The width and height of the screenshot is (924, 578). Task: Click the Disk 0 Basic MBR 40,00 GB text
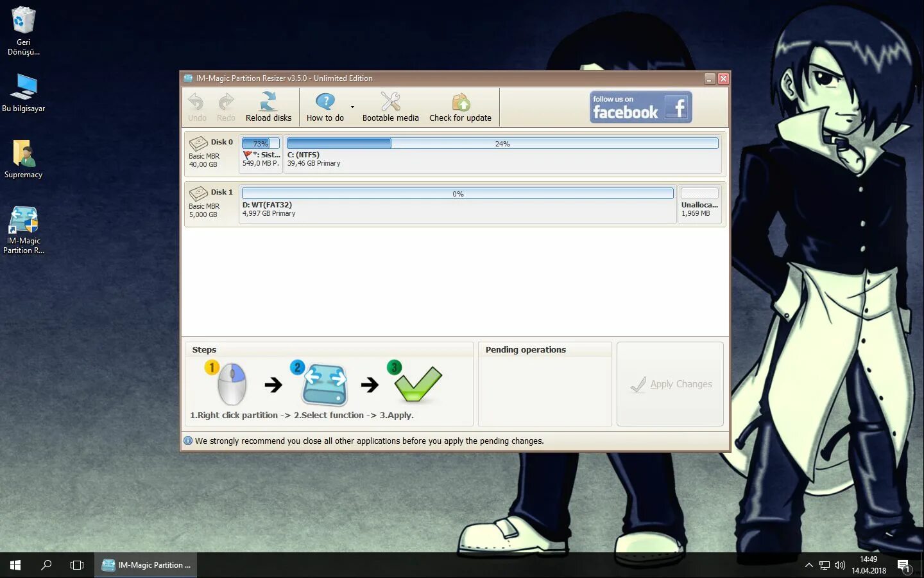tap(204, 160)
